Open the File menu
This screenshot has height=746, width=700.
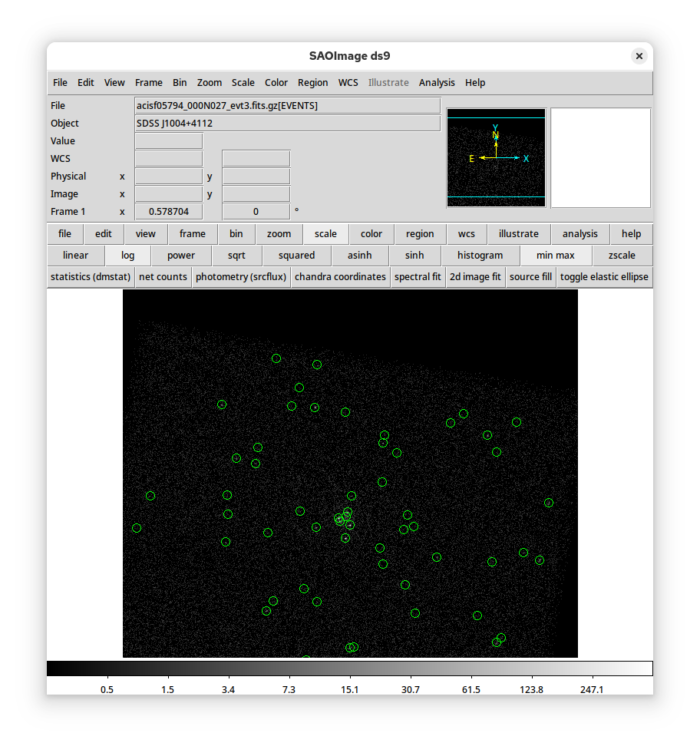(60, 83)
